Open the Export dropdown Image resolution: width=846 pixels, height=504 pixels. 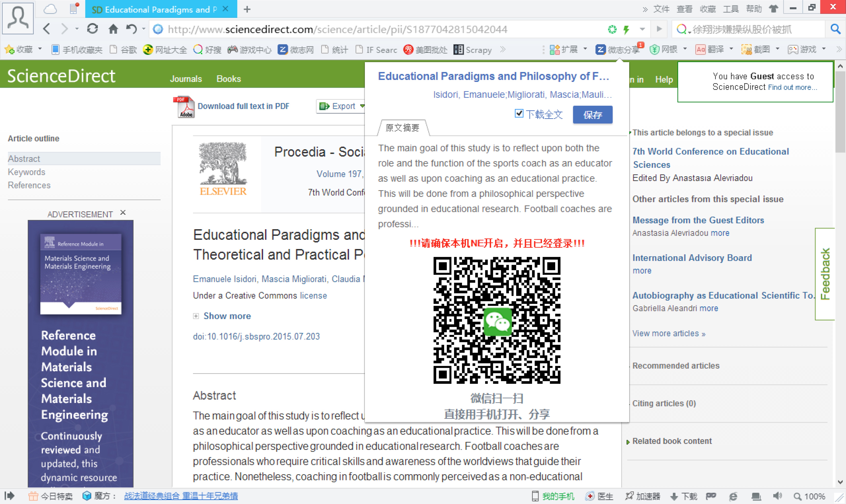[x=341, y=106]
